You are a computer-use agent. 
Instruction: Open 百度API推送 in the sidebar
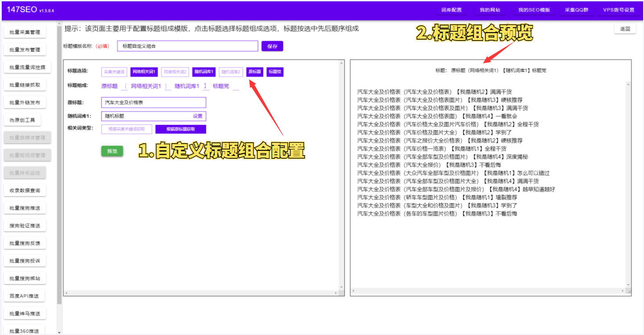click(x=24, y=296)
